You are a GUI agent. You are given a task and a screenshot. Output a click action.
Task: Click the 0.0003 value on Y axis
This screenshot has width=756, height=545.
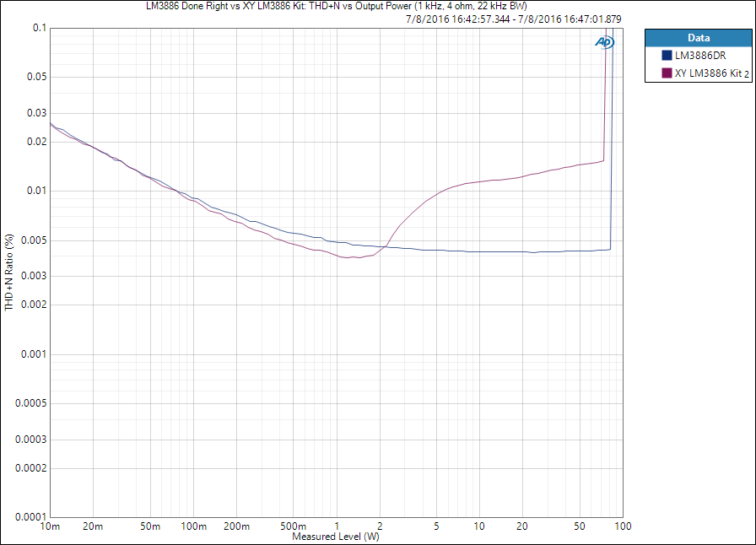(31, 440)
